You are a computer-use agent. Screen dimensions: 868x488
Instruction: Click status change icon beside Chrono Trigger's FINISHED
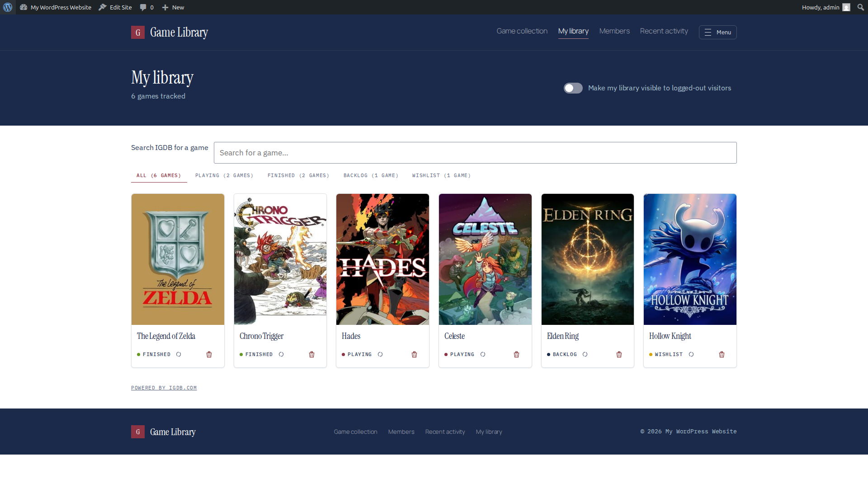[281, 354]
